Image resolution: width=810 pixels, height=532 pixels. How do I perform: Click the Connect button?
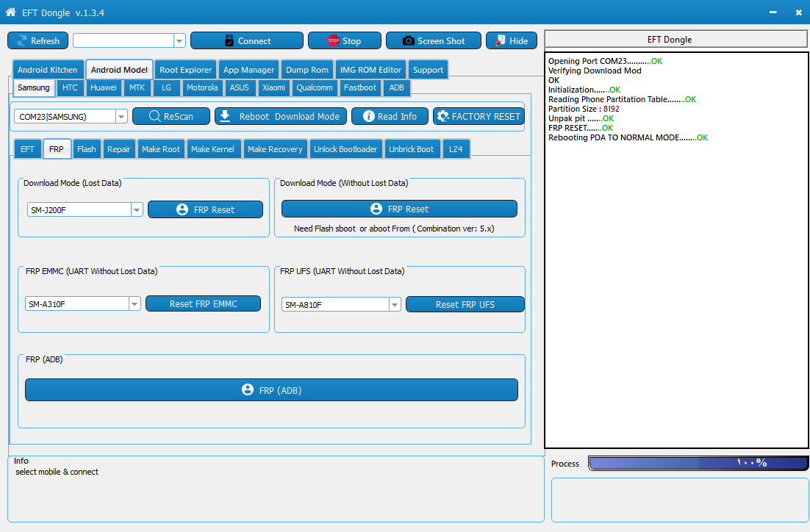point(247,41)
